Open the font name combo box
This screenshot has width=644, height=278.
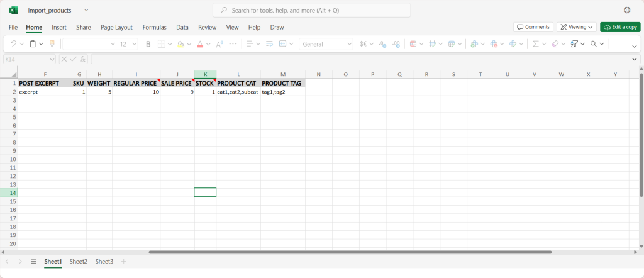click(89, 44)
